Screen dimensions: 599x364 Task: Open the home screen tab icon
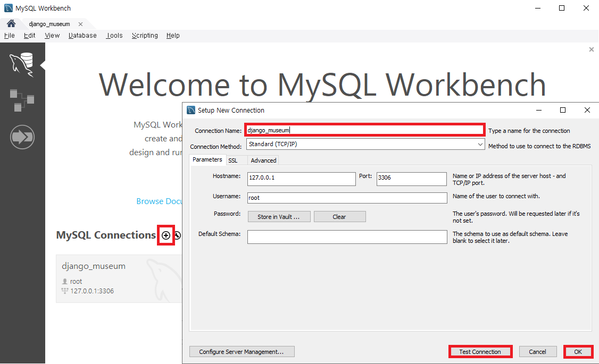[11, 24]
